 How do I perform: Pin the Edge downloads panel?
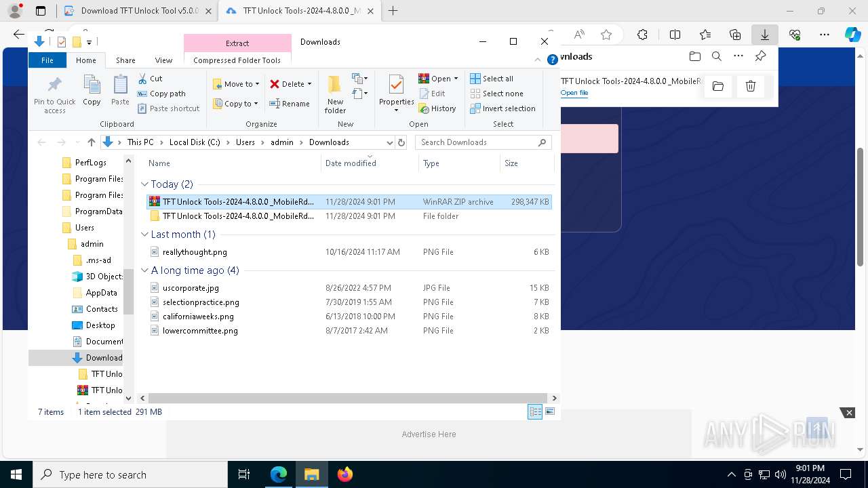(x=760, y=56)
